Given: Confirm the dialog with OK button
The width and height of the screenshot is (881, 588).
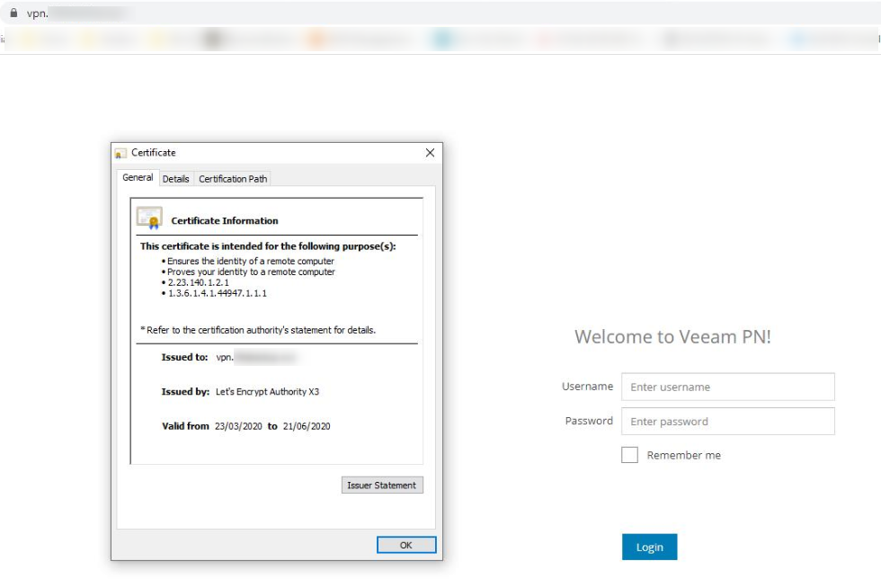Looking at the screenshot, I should click(x=405, y=545).
